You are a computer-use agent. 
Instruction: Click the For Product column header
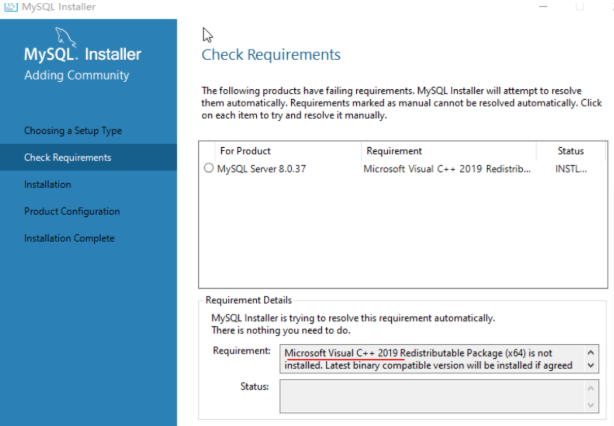click(x=288, y=151)
